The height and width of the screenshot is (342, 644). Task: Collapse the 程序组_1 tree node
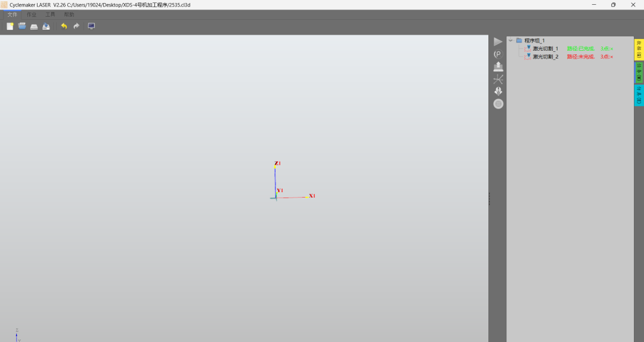pyautogui.click(x=510, y=40)
